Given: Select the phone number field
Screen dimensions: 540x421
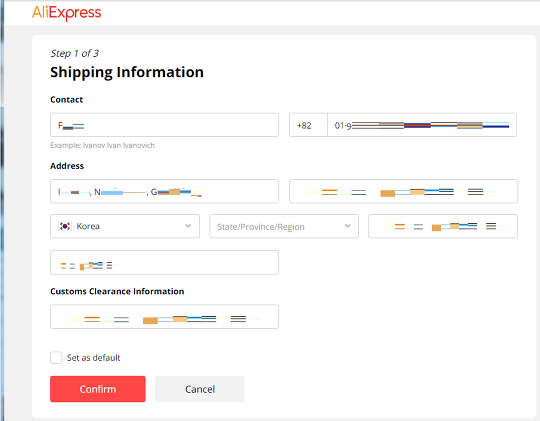Looking at the screenshot, I should click(422, 125).
